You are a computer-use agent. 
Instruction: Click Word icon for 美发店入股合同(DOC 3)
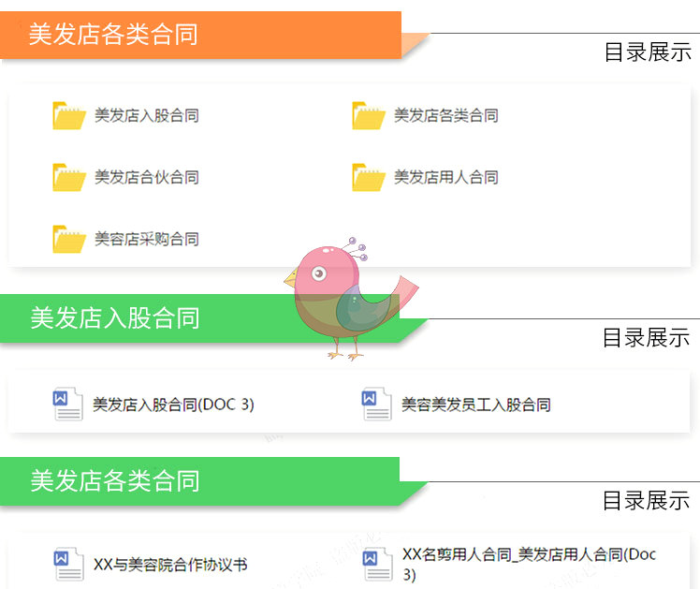click(68, 404)
